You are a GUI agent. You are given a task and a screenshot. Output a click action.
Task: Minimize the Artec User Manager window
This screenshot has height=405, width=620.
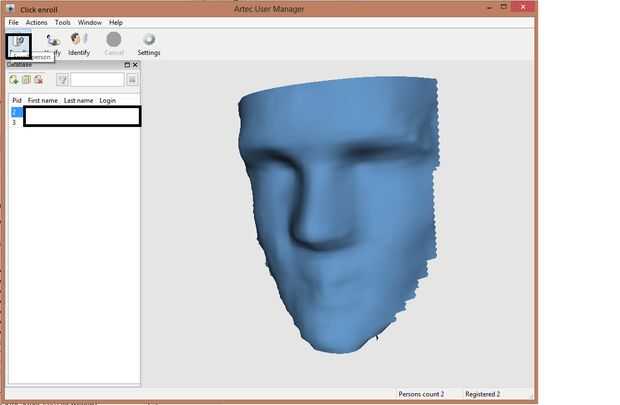490,7
